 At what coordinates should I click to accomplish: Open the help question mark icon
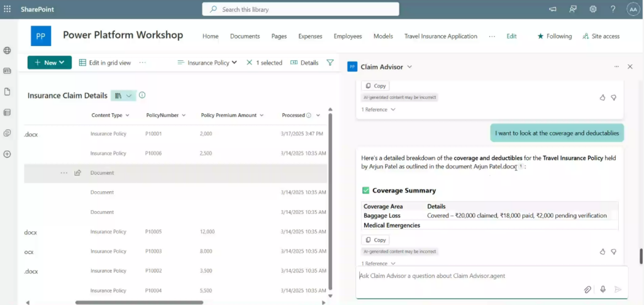(613, 9)
